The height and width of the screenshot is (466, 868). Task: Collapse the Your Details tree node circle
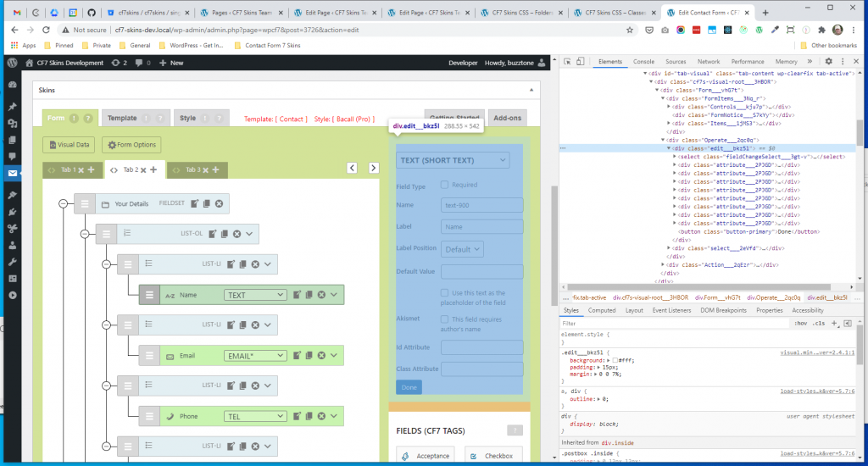(x=62, y=203)
